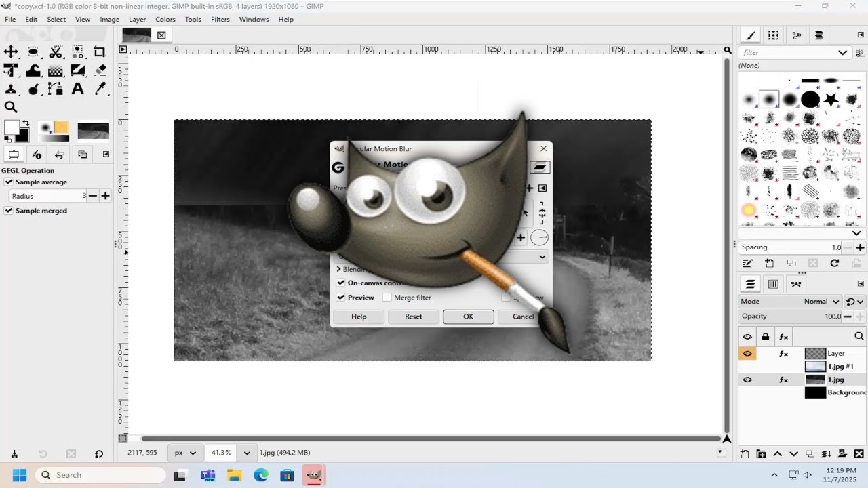Choose the Unified Transform tool
This screenshot has width=868, height=488.
click(11, 70)
